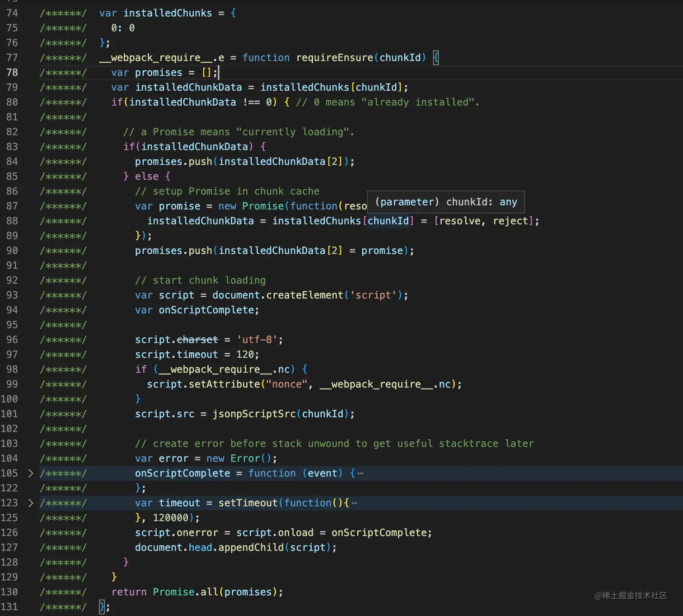Click the struck-through "charset" property
Screen dimensions: 683x616
[x=197, y=340]
